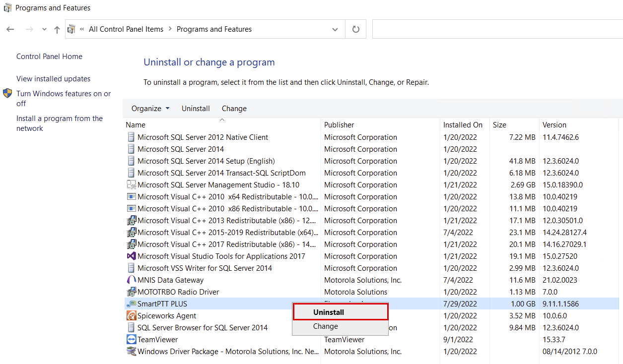The height and width of the screenshot is (364, 623).
Task: Click the toolbar Change button
Action: click(234, 109)
